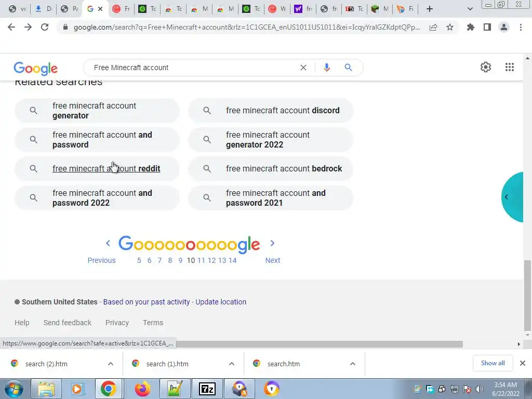Open the Chrome side panel icon

click(x=487, y=27)
